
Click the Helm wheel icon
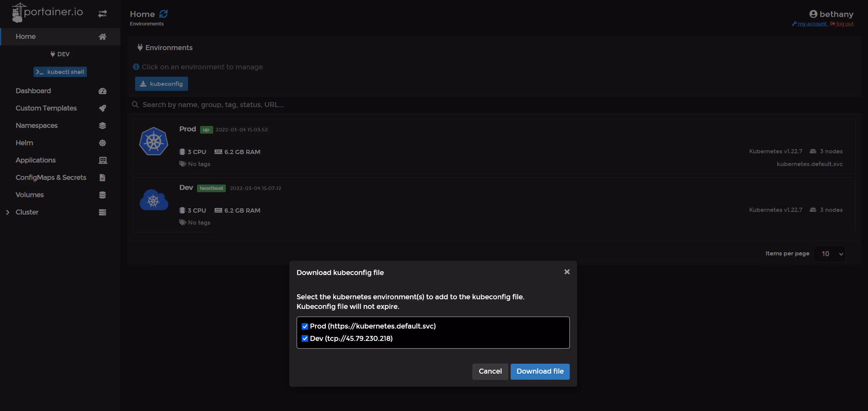coord(102,143)
